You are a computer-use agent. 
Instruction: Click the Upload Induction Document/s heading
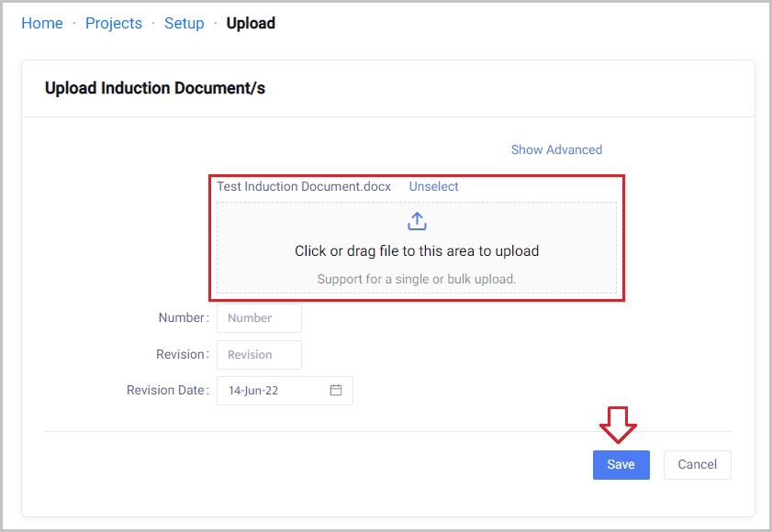[155, 88]
